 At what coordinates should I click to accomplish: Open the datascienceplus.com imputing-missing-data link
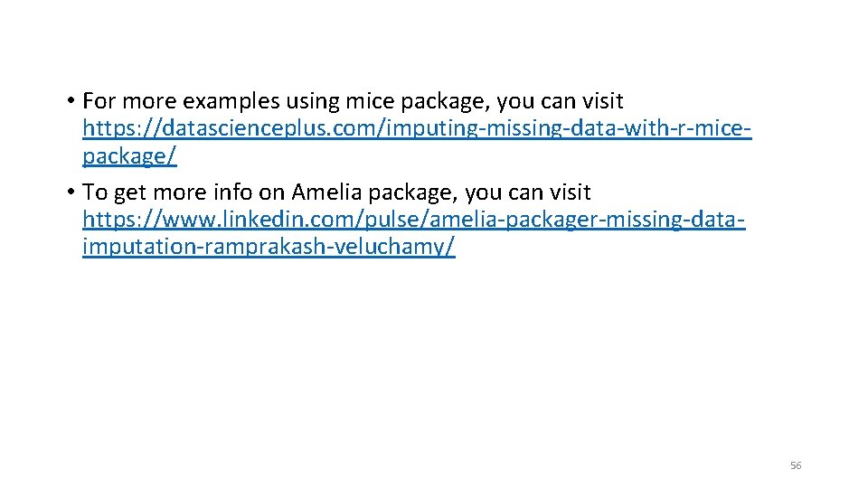tap(417, 128)
